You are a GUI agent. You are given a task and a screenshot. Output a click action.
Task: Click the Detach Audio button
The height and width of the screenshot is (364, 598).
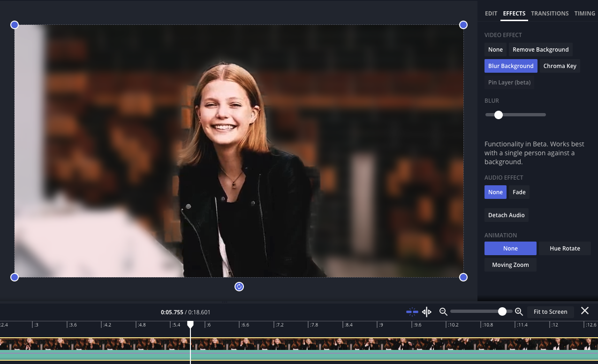[x=507, y=215]
